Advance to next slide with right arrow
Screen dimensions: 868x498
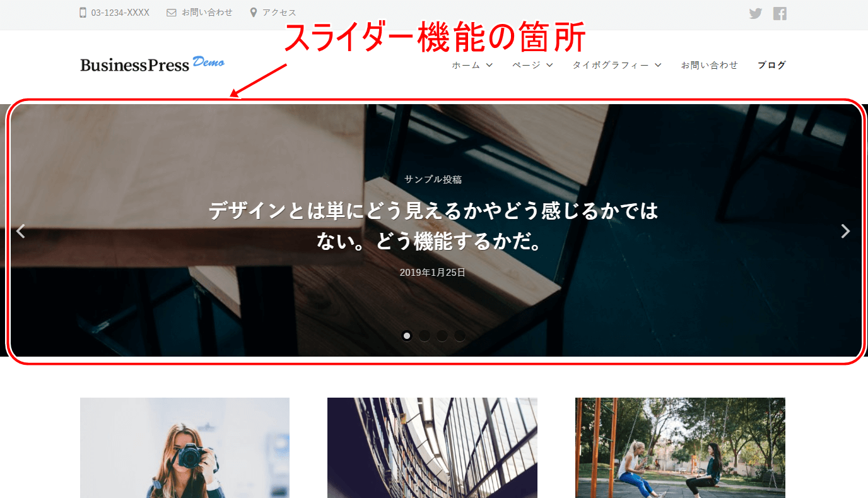[846, 231]
